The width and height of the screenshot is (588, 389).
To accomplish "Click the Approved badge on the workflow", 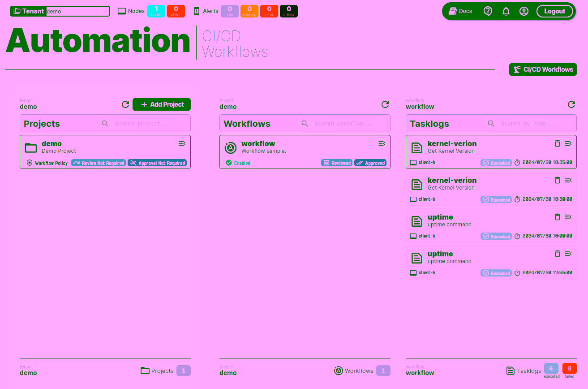I will [370, 163].
